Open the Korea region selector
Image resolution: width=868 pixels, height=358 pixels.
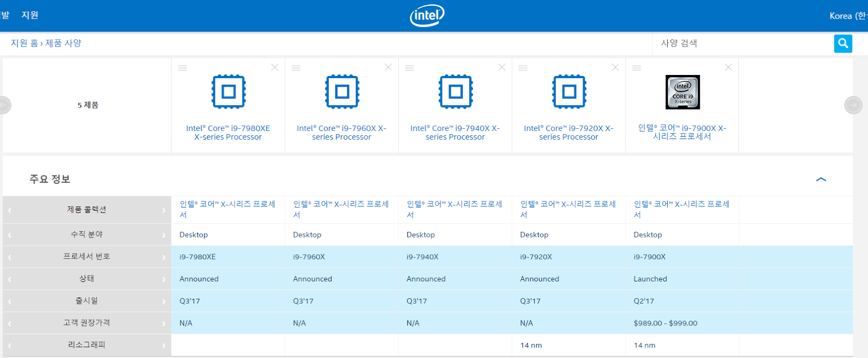click(x=848, y=16)
